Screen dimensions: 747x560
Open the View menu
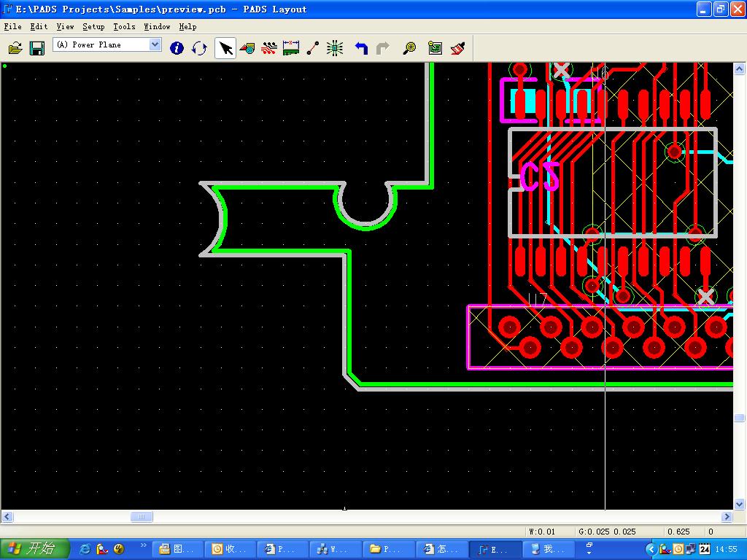(65, 26)
